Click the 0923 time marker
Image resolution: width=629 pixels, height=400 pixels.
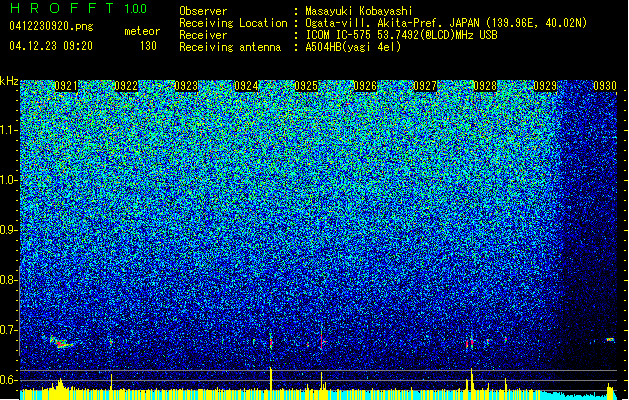[x=186, y=86]
